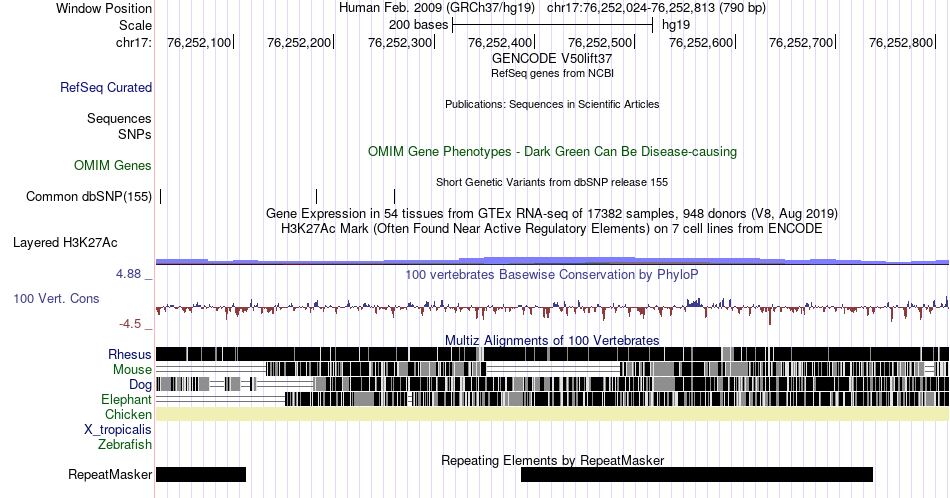The image size is (950, 498).
Task: Click 100 vertebrates Basewise Conservation by PhyloP title
Action: point(552,274)
